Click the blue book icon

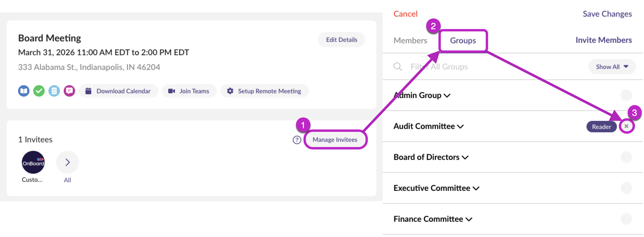[24, 91]
